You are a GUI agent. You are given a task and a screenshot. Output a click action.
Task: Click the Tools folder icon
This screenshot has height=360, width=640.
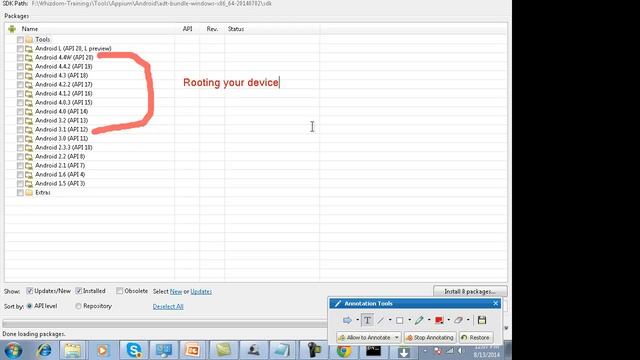point(29,40)
